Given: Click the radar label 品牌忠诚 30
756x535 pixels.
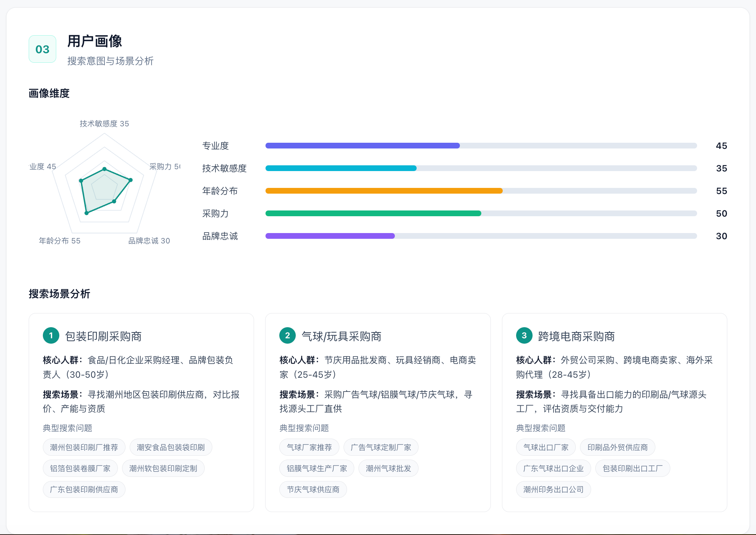Looking at the screenshot, I should [x=149, y=240].
